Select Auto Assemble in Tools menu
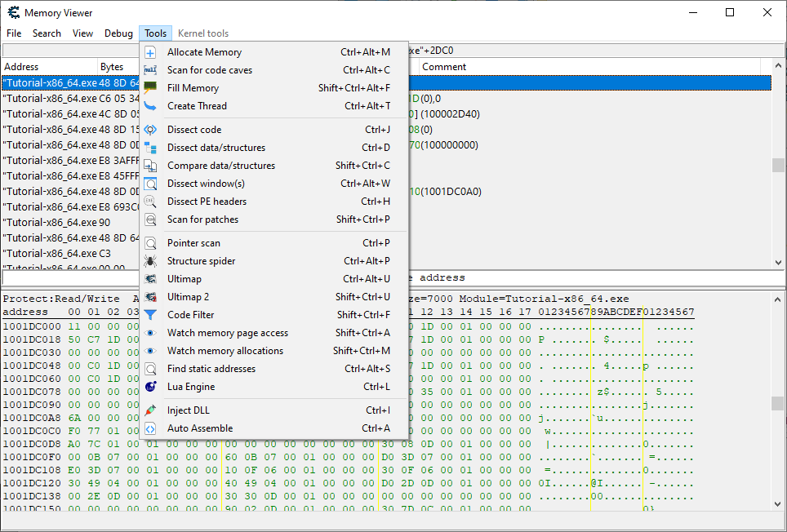Viewport: 787px width, 532px height. tap(200, 428)
